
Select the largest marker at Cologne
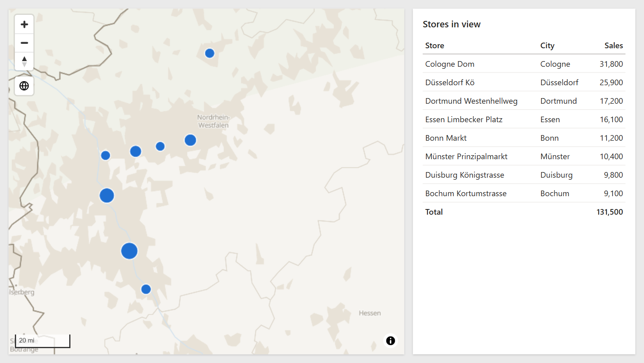pyautogui.click(x=130, y=251)
